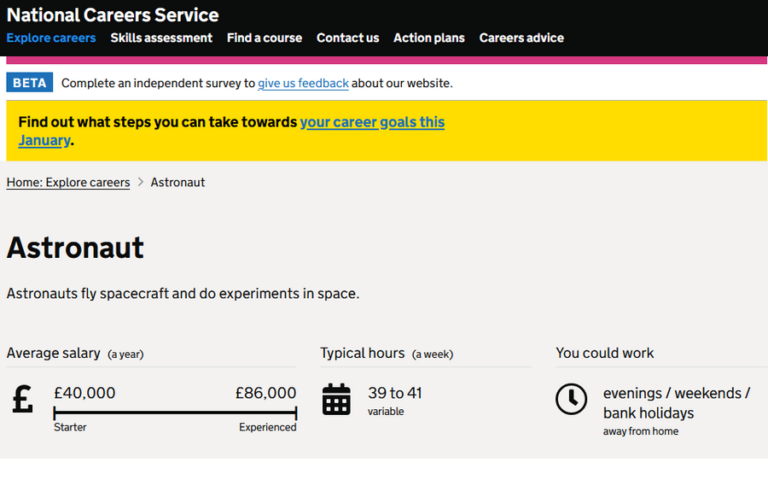Click the £40,000 starter salary figure

pos(84,393)
